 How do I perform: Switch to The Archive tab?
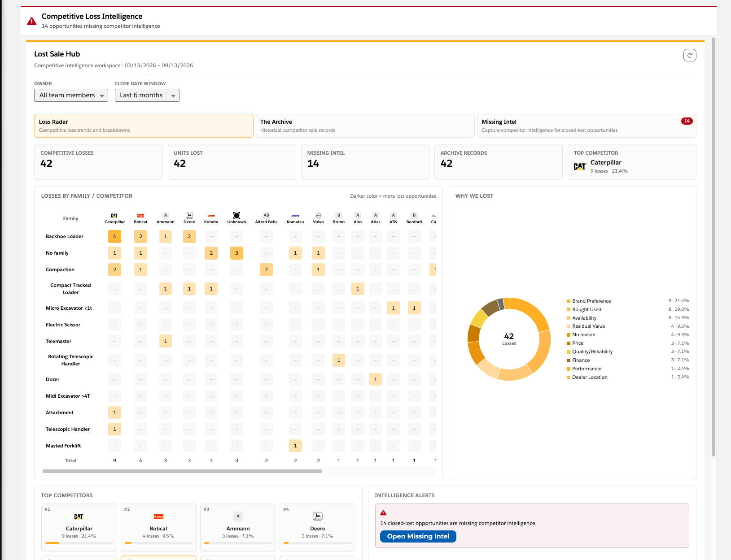(x=365, y=126)
